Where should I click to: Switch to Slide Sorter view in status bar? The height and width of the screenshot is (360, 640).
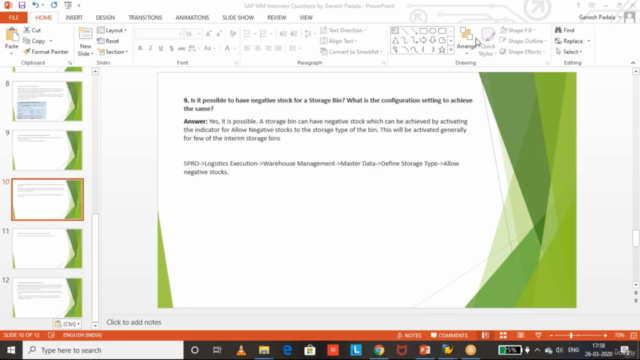click(x=503, y=335)
